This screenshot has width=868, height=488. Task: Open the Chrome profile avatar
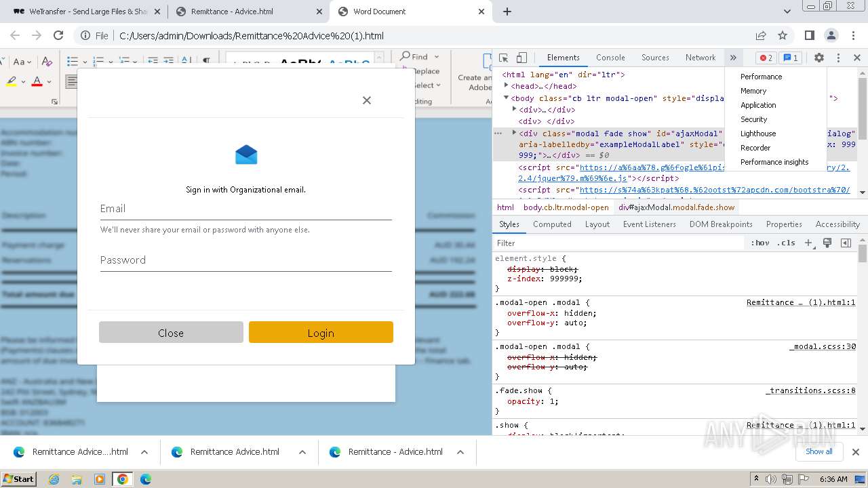pos(831,35)
